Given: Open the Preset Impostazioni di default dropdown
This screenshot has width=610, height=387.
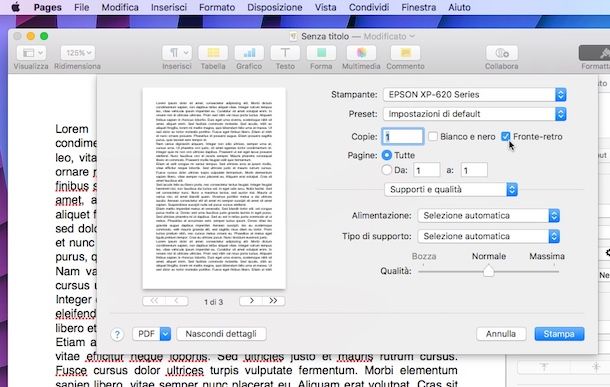Looking at the screenshot, I should [x=475, y=114].
